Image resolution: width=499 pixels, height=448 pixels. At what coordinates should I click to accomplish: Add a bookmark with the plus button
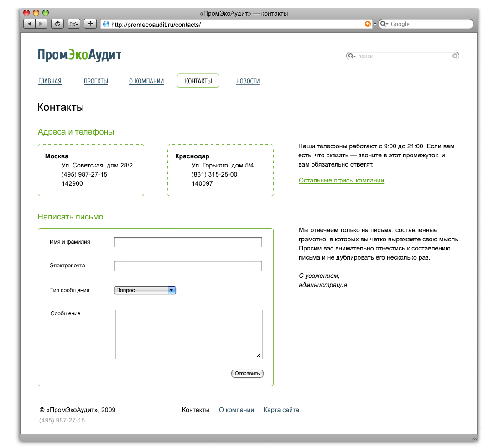pyautogui.click(x=90, y=24)
